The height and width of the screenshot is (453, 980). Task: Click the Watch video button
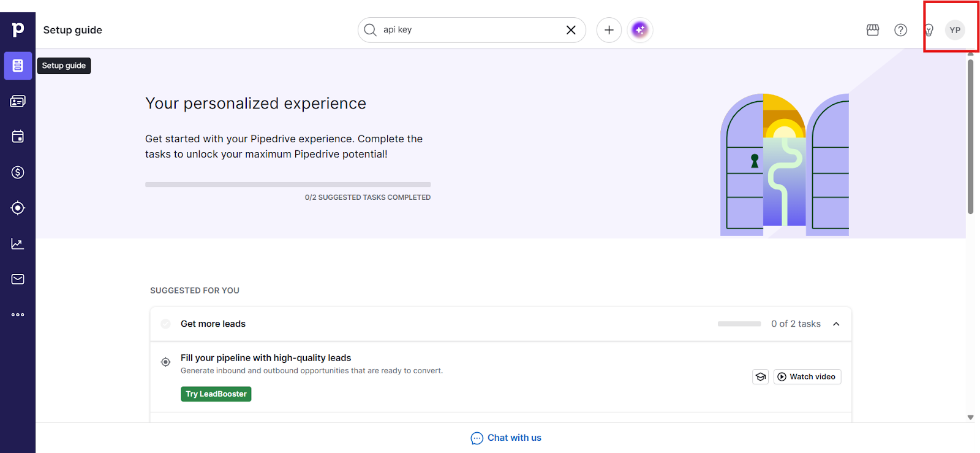pos(807,376)
